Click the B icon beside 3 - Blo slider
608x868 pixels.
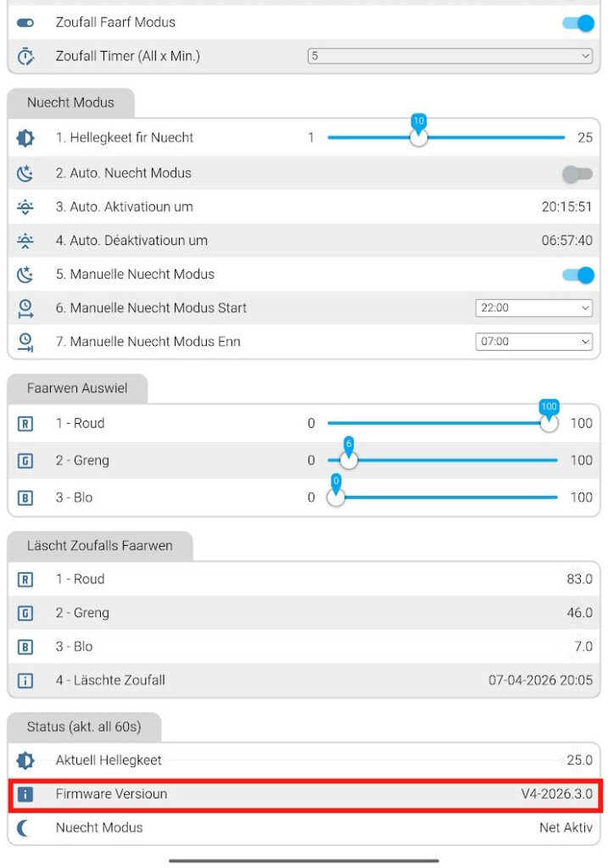point(25,498)
